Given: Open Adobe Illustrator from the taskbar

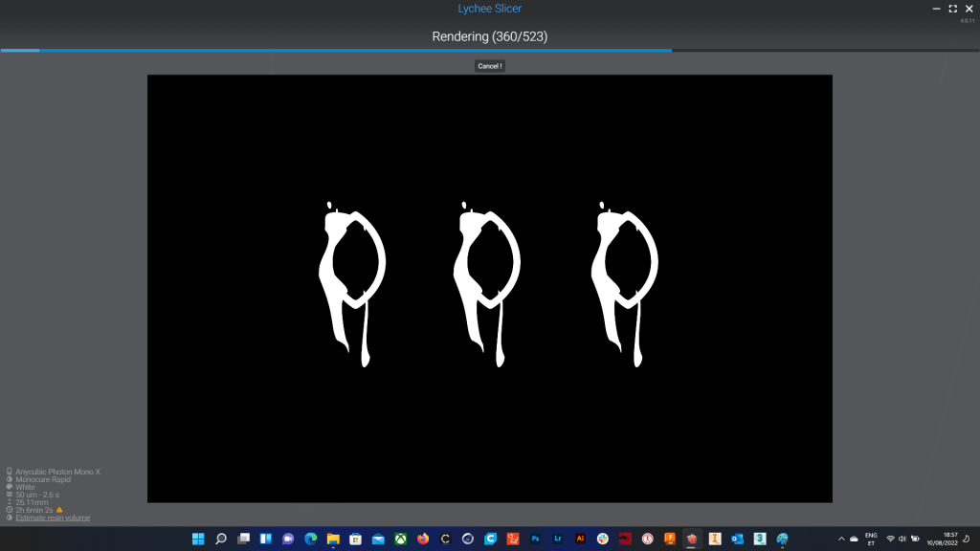Looking at the screenshot, I should [580, 539].
